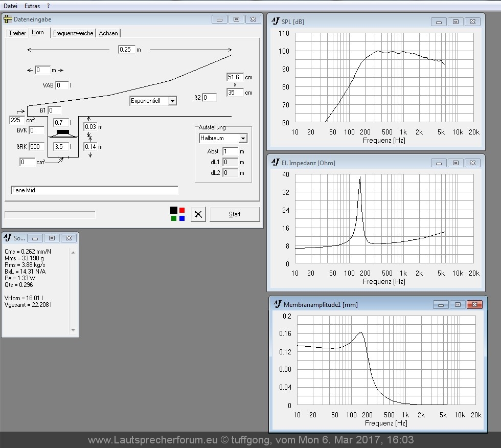Viewport: 501px width, 448px height.
Task: Expand the Halbraum Aufstellung dropdown
Action: [243, 139]
